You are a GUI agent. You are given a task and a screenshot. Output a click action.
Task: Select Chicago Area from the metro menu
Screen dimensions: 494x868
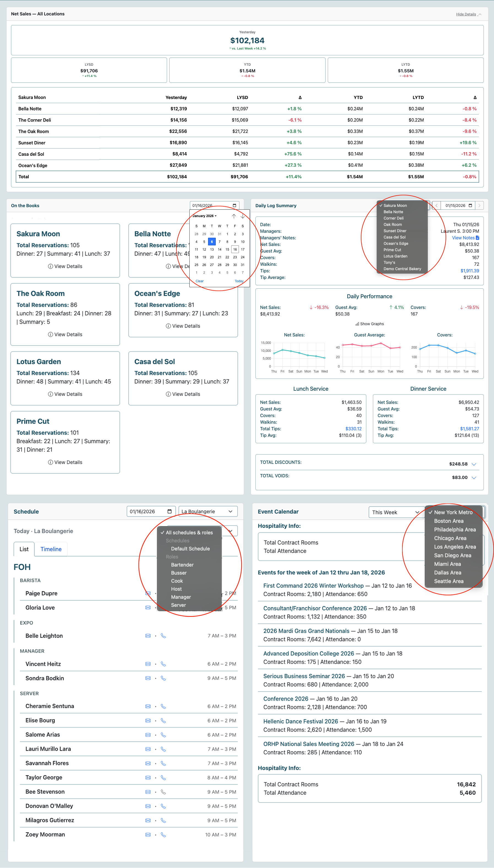(450, 538)
